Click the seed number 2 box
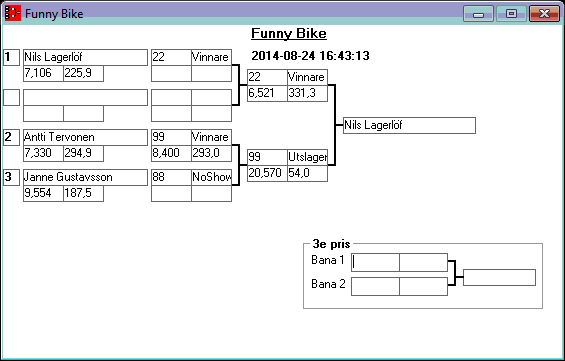 [x=12, y=138]
